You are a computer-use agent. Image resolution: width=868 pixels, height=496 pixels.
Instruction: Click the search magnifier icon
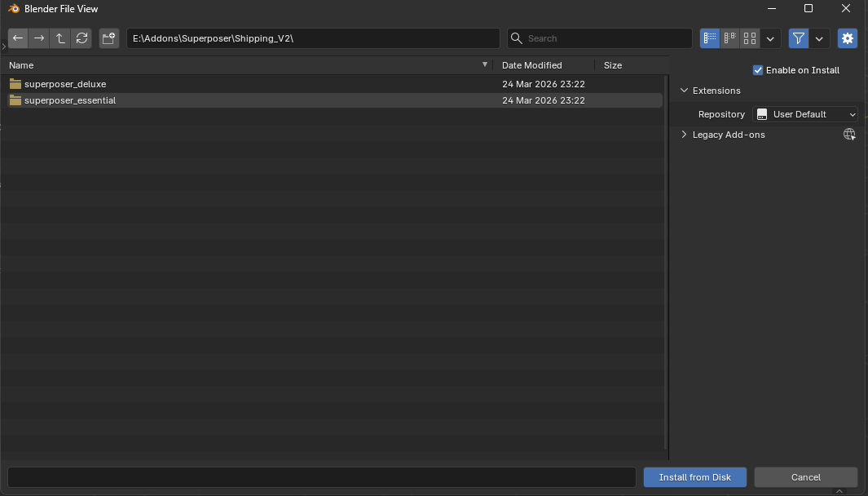pos(517,38)
